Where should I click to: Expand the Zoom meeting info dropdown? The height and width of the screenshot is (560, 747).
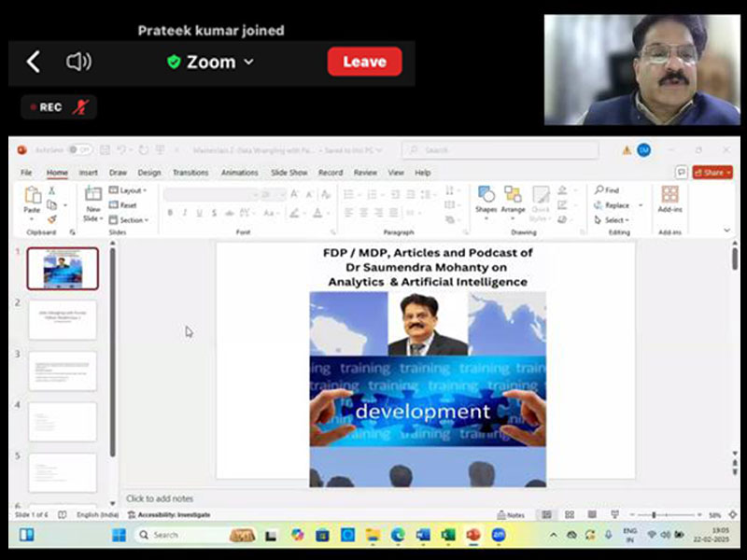pyautogui.click(x=248, y=63)
